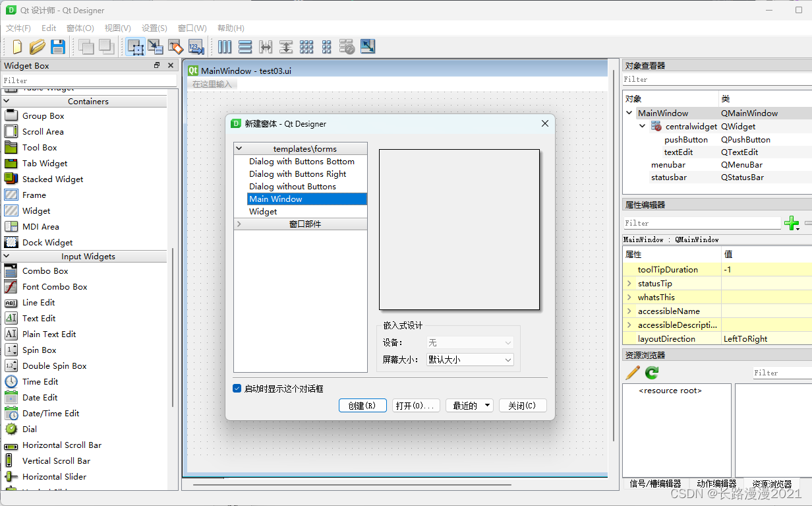The image size is (812, 506).
Task: Open the 设备 combo box
Action: click(x=470, y=343)
